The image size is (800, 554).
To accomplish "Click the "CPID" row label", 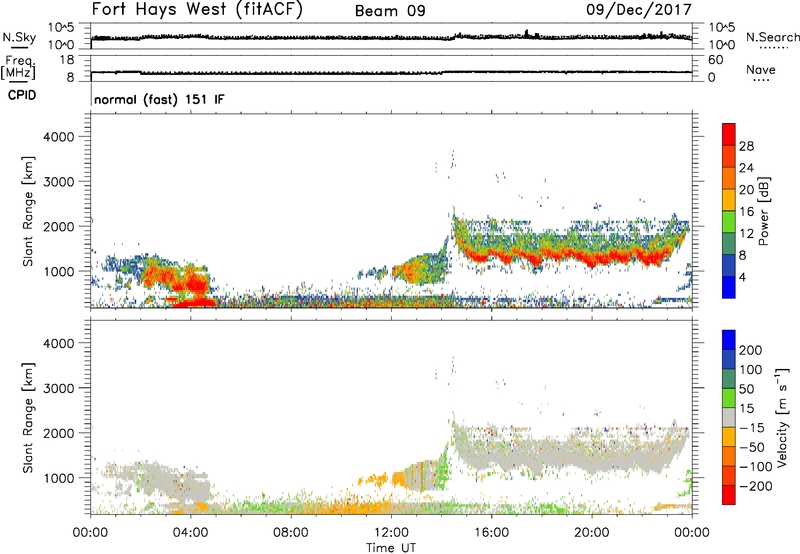I will click(22, 95).
